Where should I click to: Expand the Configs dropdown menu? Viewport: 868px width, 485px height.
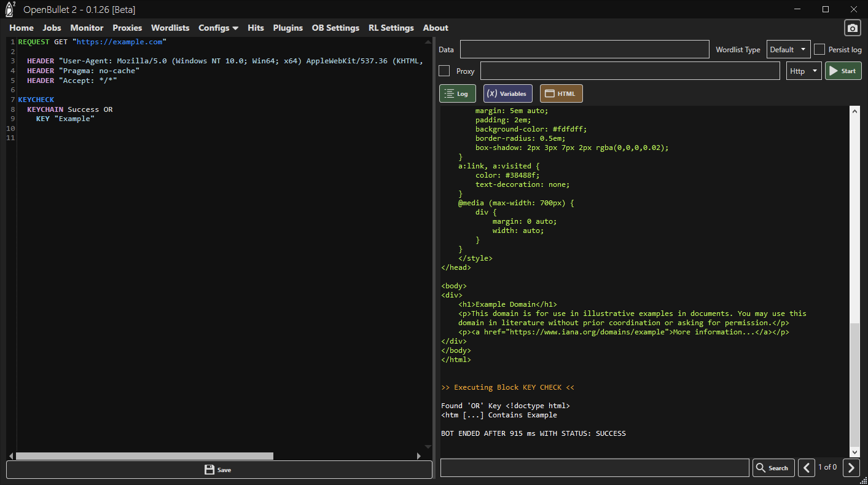(x=218, y=28)
